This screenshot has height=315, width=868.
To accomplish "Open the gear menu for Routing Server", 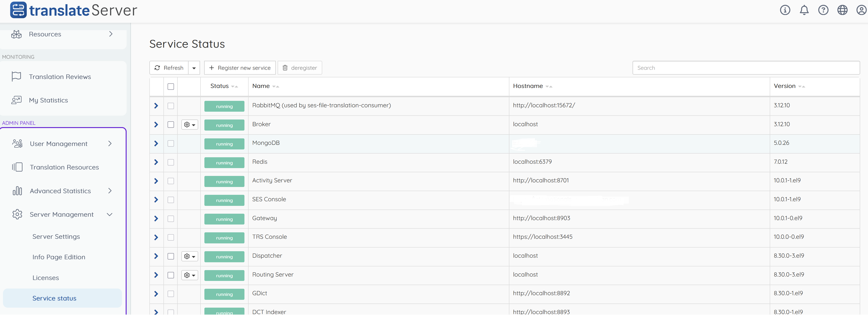I will coord(190,275).
